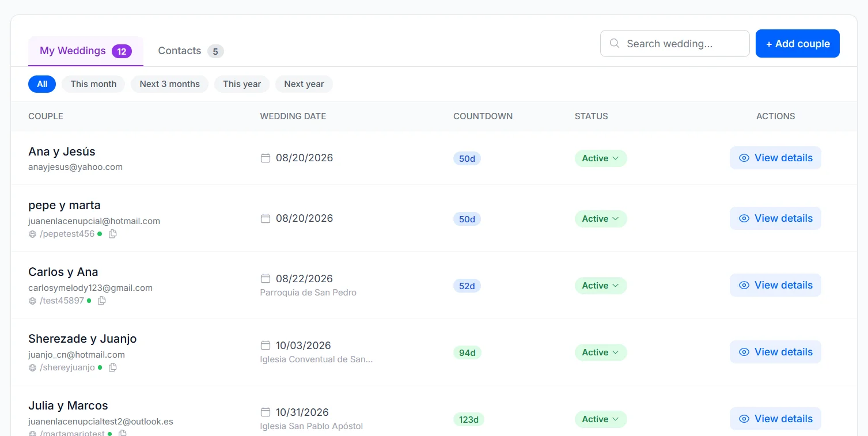Click eye icon in Ana y Jesús row
868x436 pixels.
744,158
